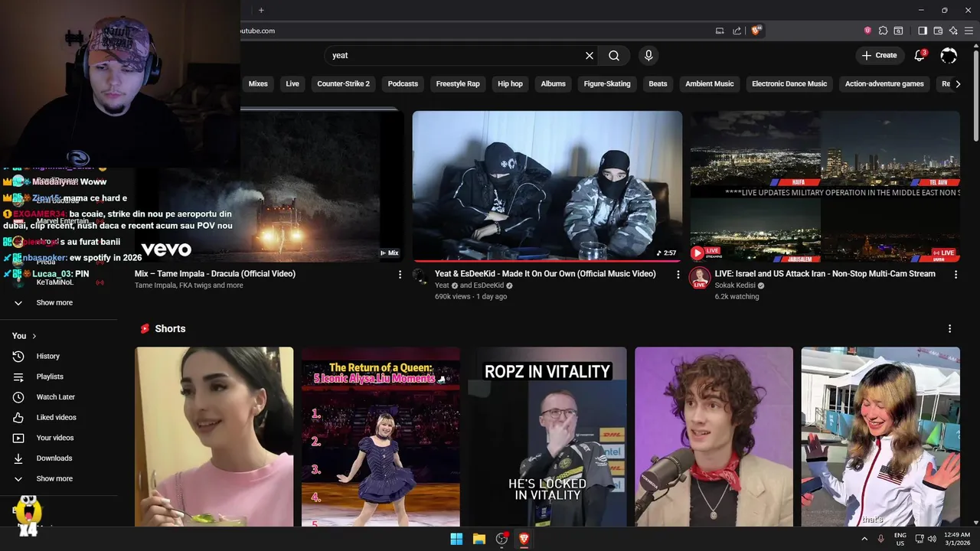This screenshot has height=551, width=980.
Task: Select the Podcasts filter chip
Action: [403, 83]
